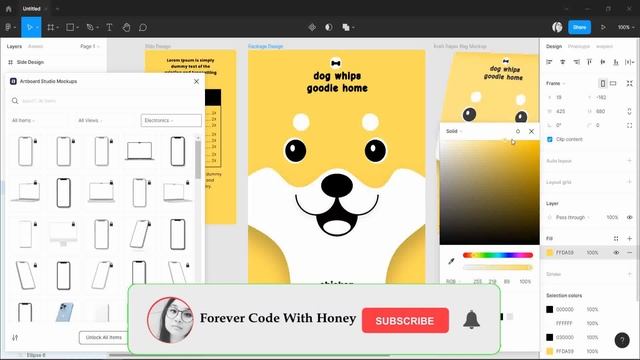The width and height of the screenshot is (640, 360).
Task: Toggle FFDA59 fill visibility eye
Action: 616,253
